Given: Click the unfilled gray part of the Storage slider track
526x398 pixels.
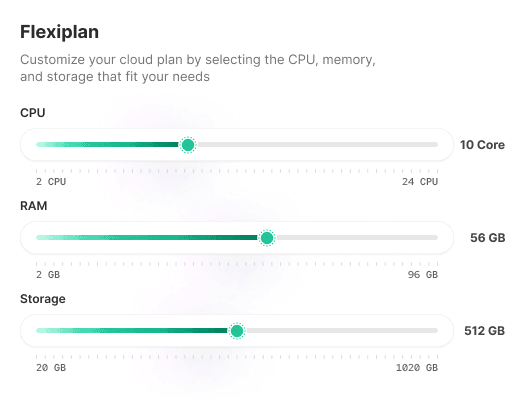Looking at the screenshot, I should 341,331.
